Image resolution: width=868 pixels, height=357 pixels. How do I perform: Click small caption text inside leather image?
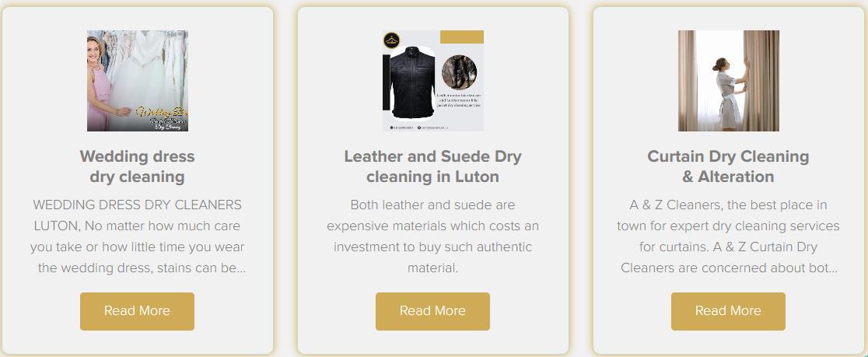(458, 100)
